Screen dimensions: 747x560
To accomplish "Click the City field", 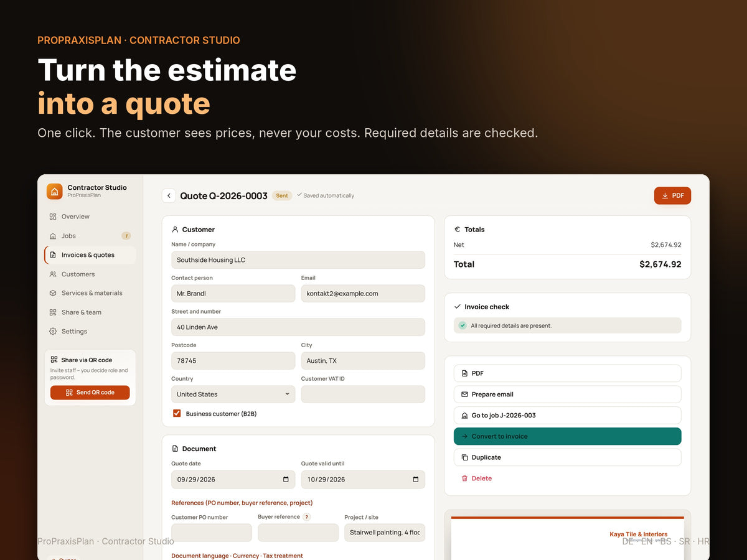I will pos(363,361).
